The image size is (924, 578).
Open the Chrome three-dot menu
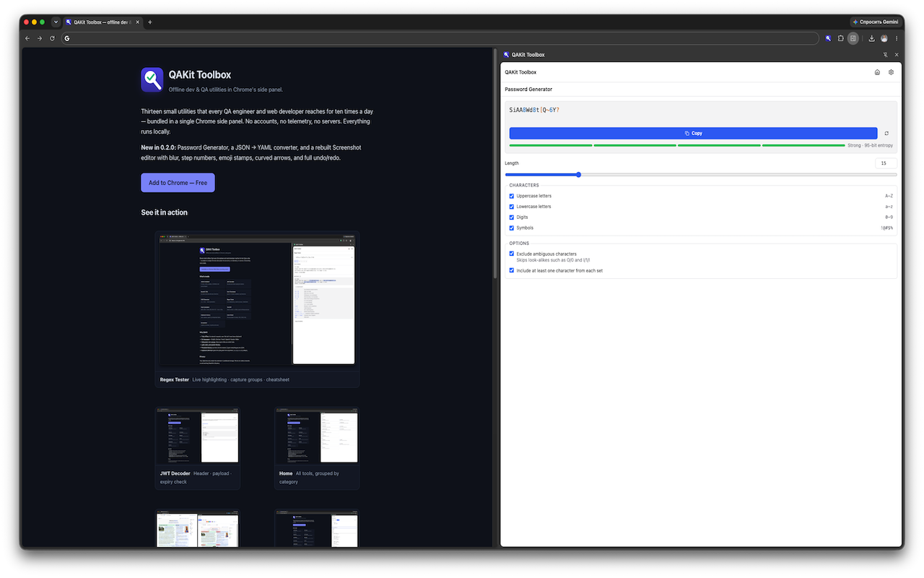pyautogui.click(x=897, y=38)
